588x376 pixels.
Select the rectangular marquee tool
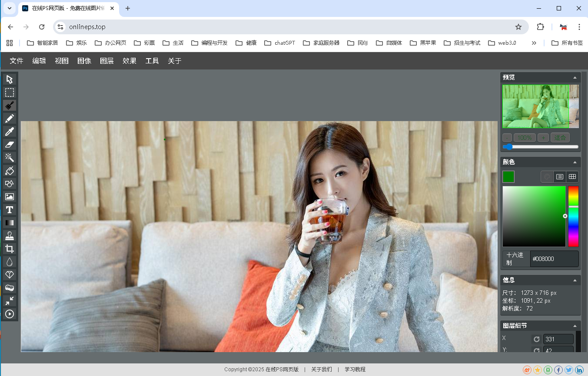(10, 92)
